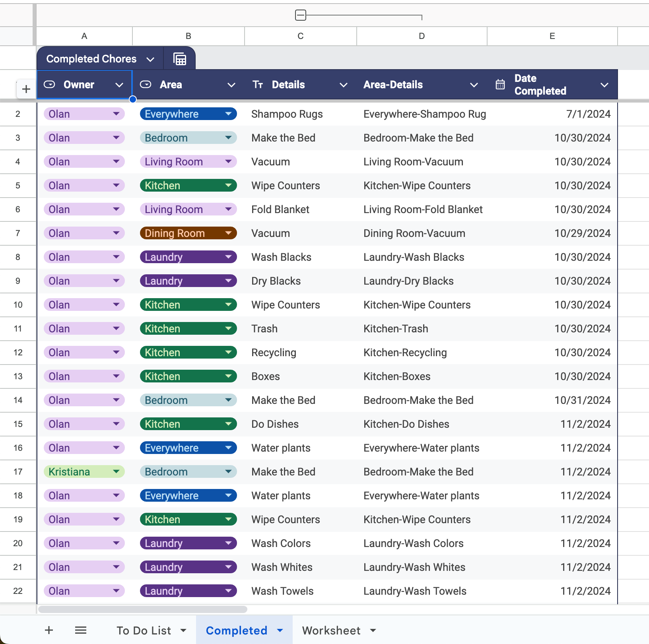Click the plus button beside Owner header

coord(26,89)
